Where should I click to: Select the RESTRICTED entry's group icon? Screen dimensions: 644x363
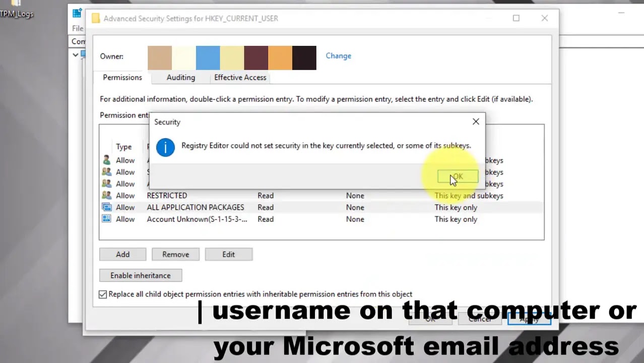coord(106,196)
